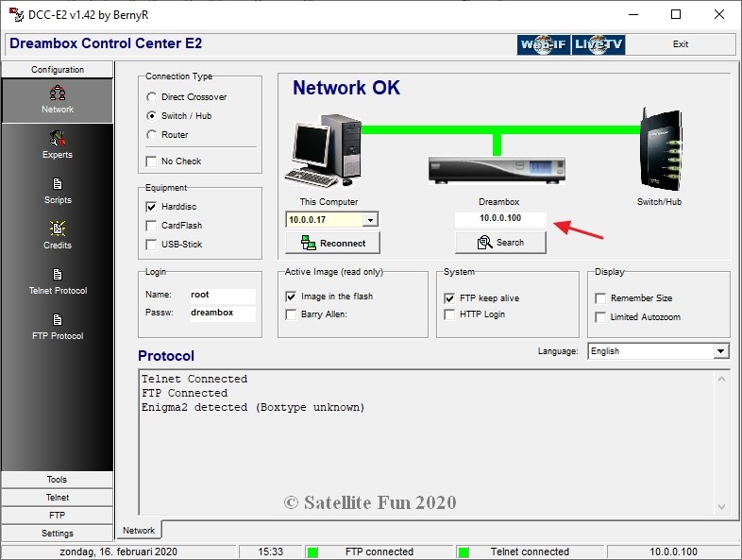Open the Network configuration icon
The height and width of the screenshot is (560, 742).
point(58,93)
